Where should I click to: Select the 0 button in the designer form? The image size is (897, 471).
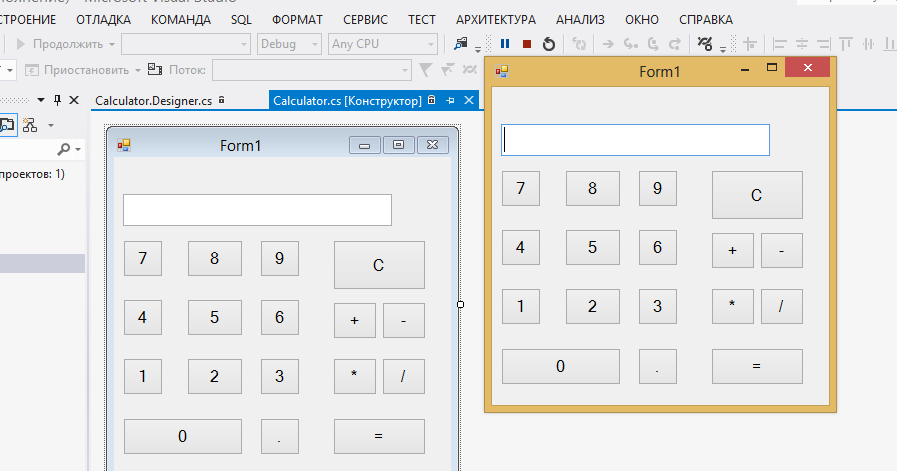[x=182, y=436]
